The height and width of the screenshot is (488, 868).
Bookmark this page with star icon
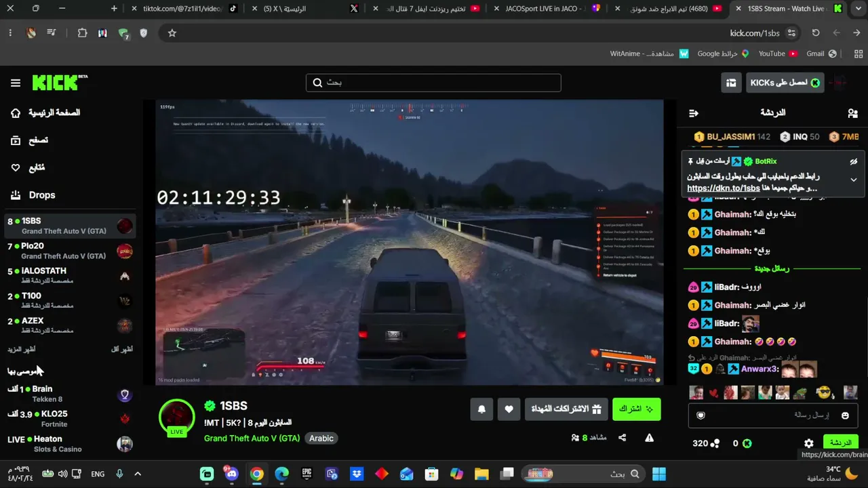coord(172,33)
